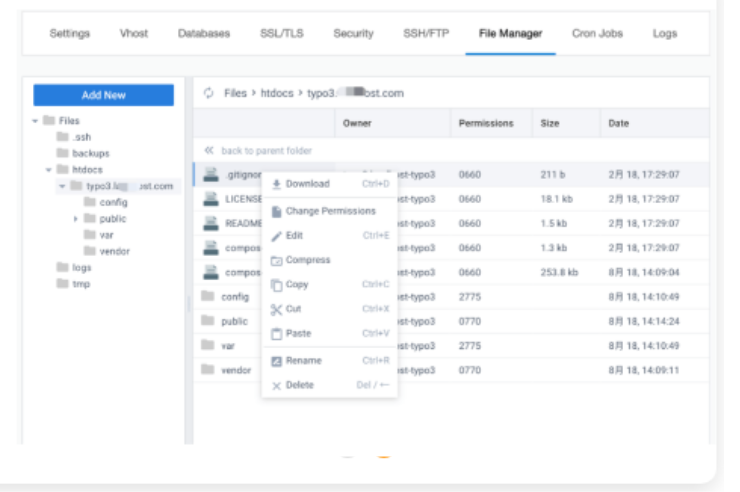Click the Compress archive icon
The image size is (740, 492).
[x=277, y=260]
